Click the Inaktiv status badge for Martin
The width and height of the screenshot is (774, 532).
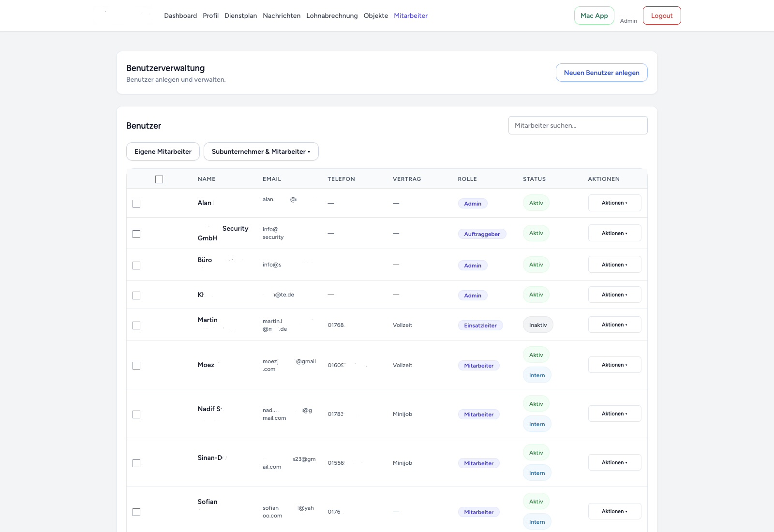[x=538, y=325]
